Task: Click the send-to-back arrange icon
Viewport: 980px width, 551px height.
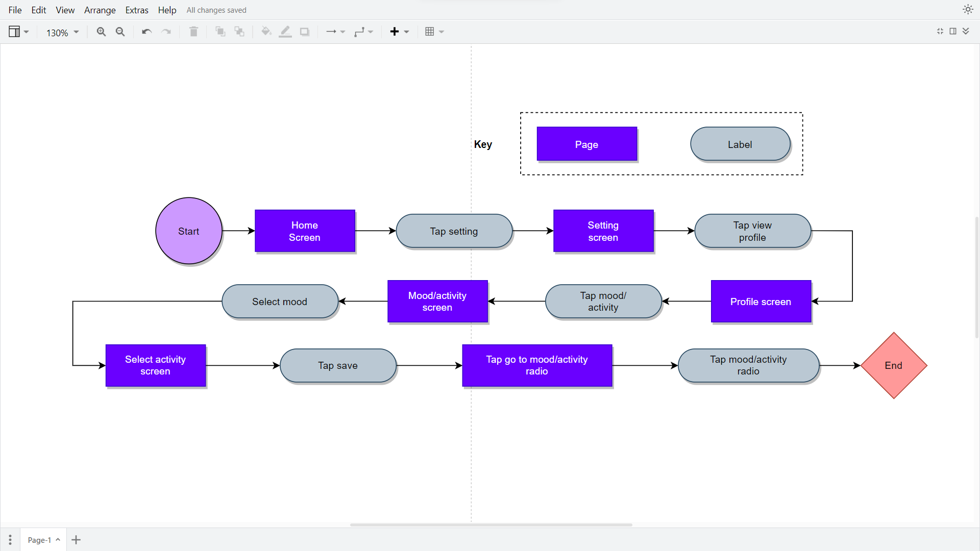Action: click(x=239, y=32)
